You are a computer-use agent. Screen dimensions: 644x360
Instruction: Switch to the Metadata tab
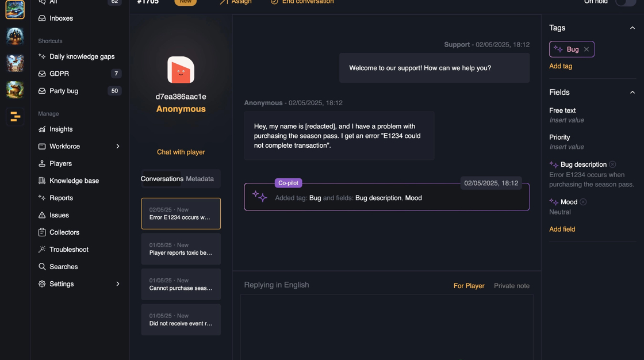200,179
